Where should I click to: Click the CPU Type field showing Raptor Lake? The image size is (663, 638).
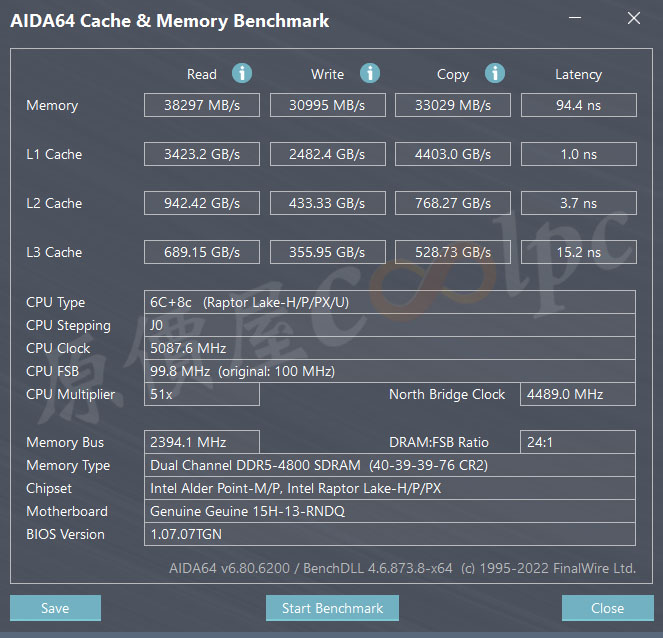click(390, 302)
